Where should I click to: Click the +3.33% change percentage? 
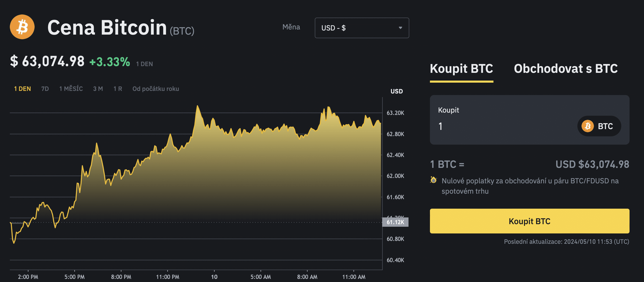[110, 62]
